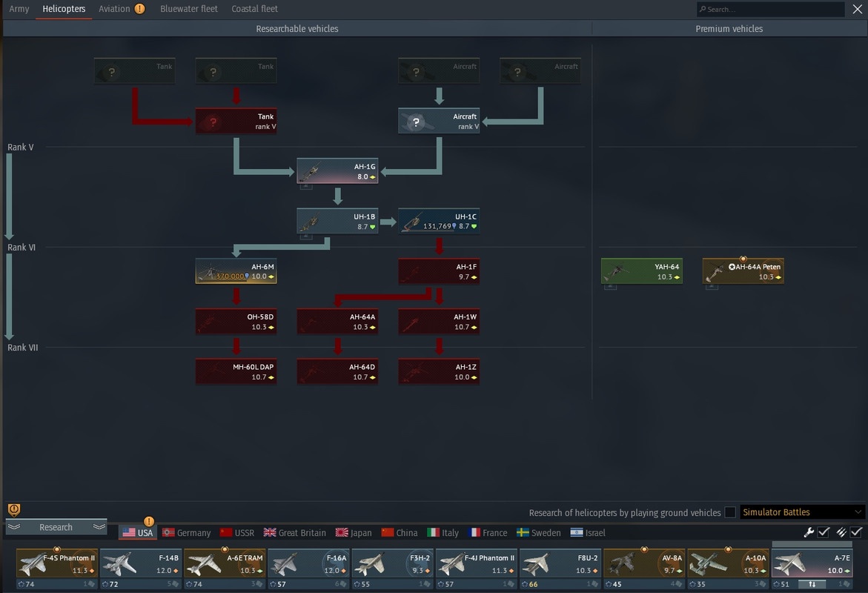Select the USA nation tab
868x593 pixels.
pyautogui.click(x=138, y=533)
